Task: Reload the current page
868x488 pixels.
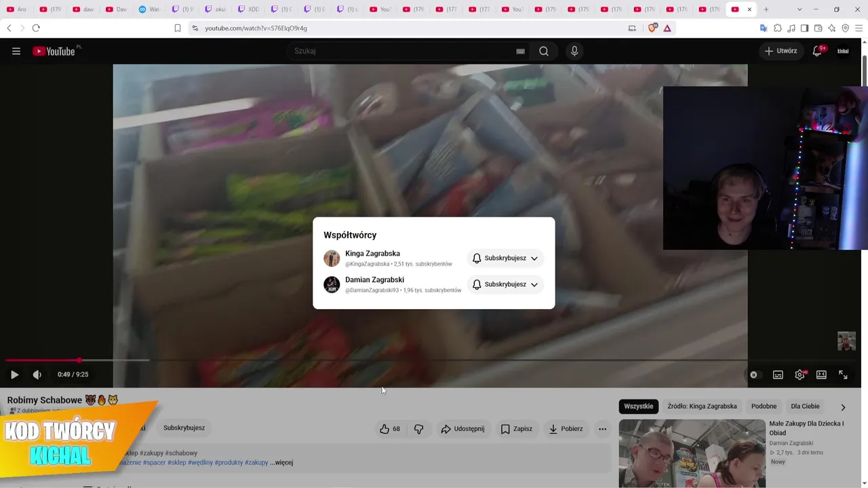Action: point(36,28)
